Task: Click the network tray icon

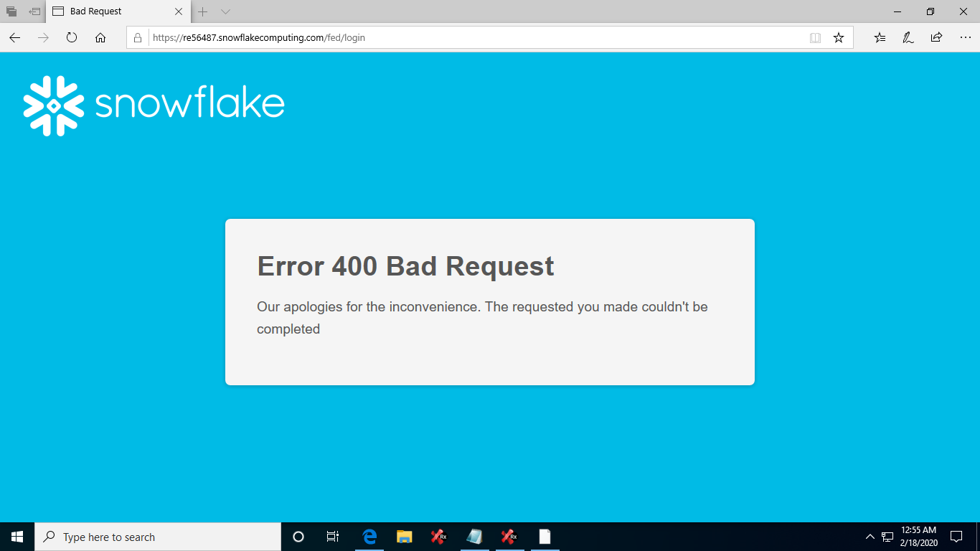Action: click(887, 537)
